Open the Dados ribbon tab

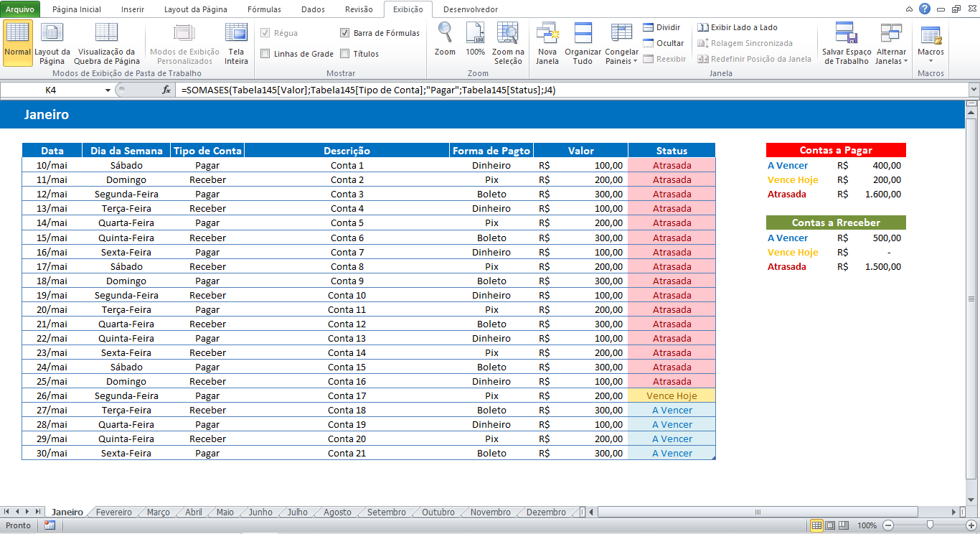313,9
